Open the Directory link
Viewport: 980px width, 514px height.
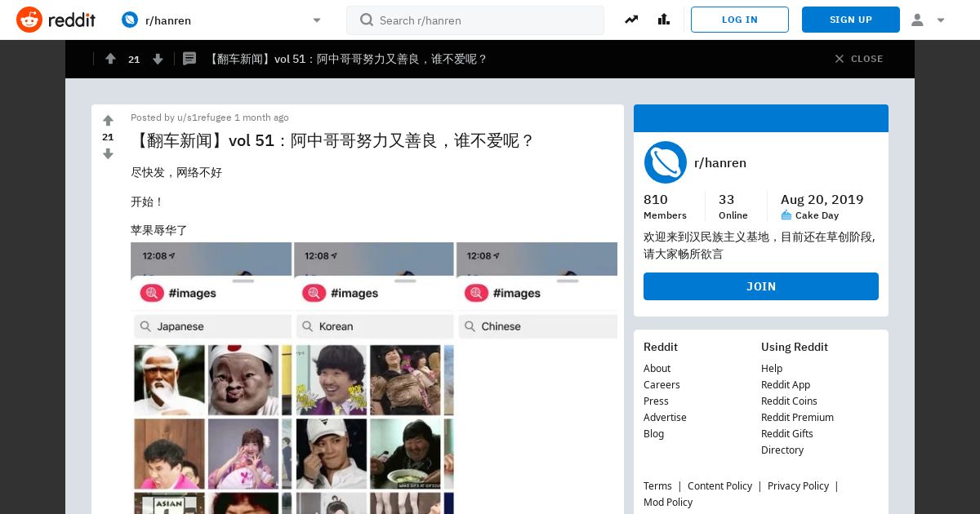click(782, 450)
